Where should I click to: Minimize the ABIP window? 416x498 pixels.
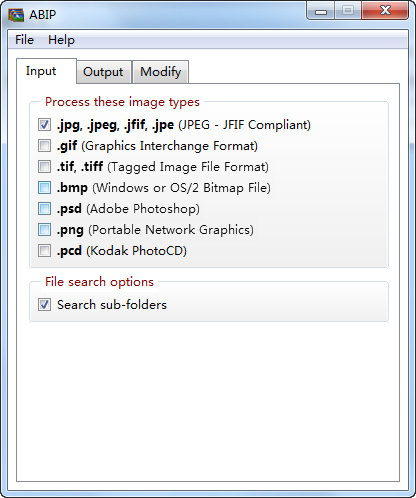pos(321,11)
